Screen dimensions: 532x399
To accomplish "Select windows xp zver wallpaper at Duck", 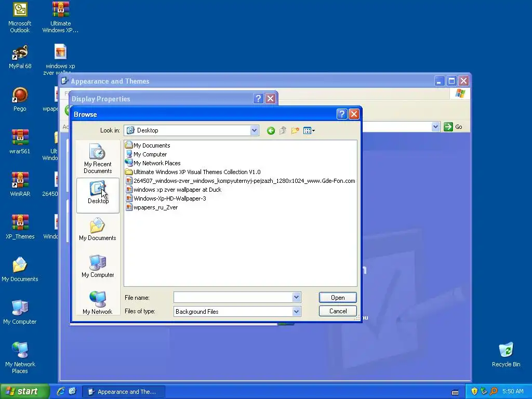I will pos(174,190).
